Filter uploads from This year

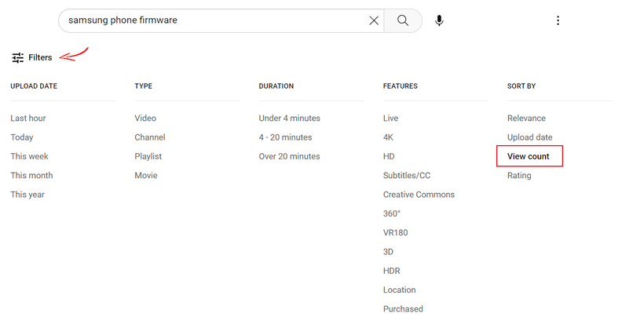tap(27, 195)
